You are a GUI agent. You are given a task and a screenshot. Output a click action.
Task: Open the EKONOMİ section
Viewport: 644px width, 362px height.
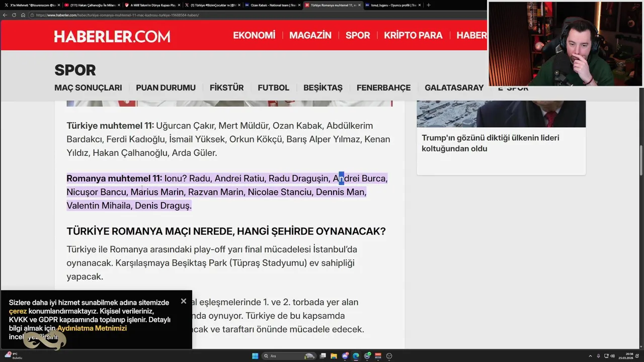point(254,35)
